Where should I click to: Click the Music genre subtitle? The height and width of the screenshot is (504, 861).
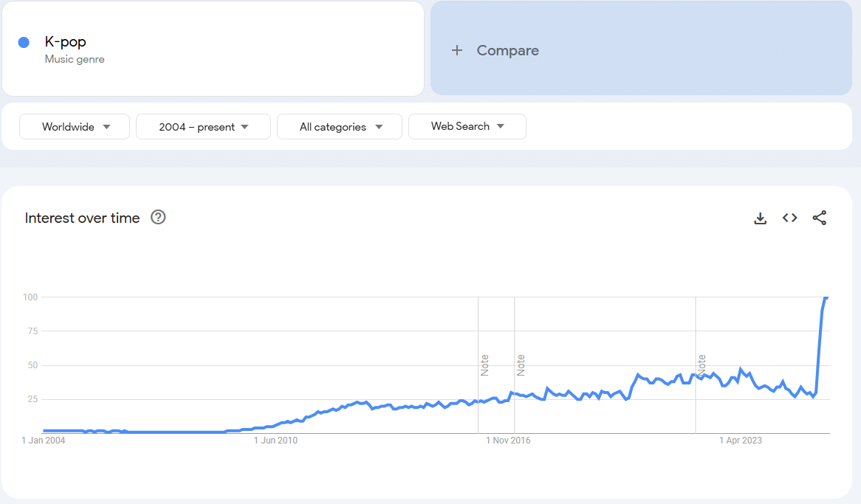[75, 59]
